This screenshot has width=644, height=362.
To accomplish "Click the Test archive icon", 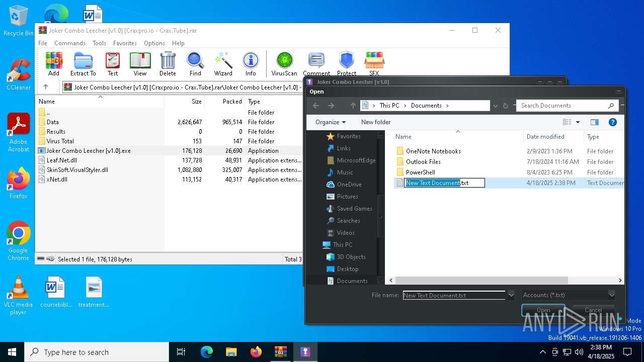I will tap(113, 63).
